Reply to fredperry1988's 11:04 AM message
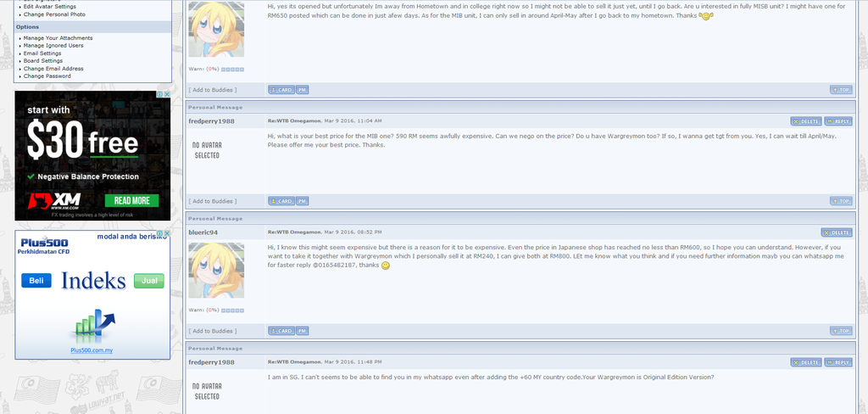Screen dimensions: 868x414 click(x=838, y=121)
